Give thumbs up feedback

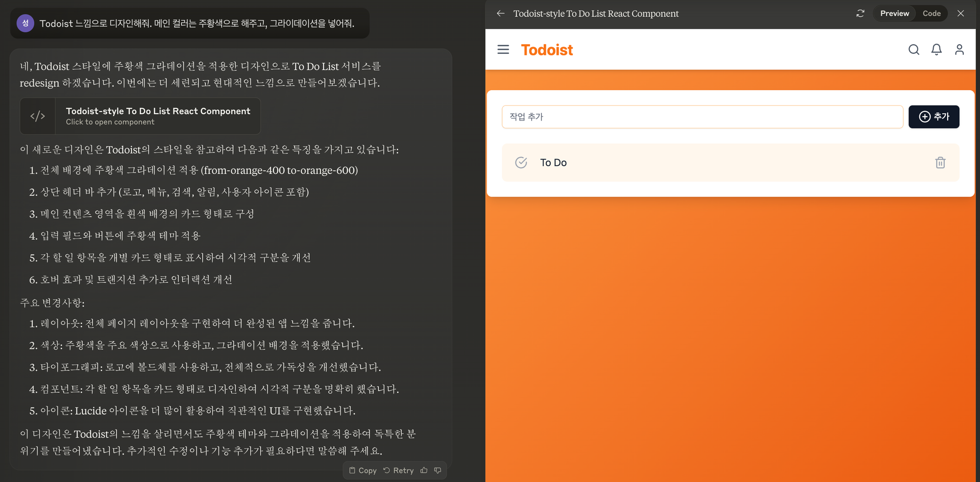[x=424, y=470]
